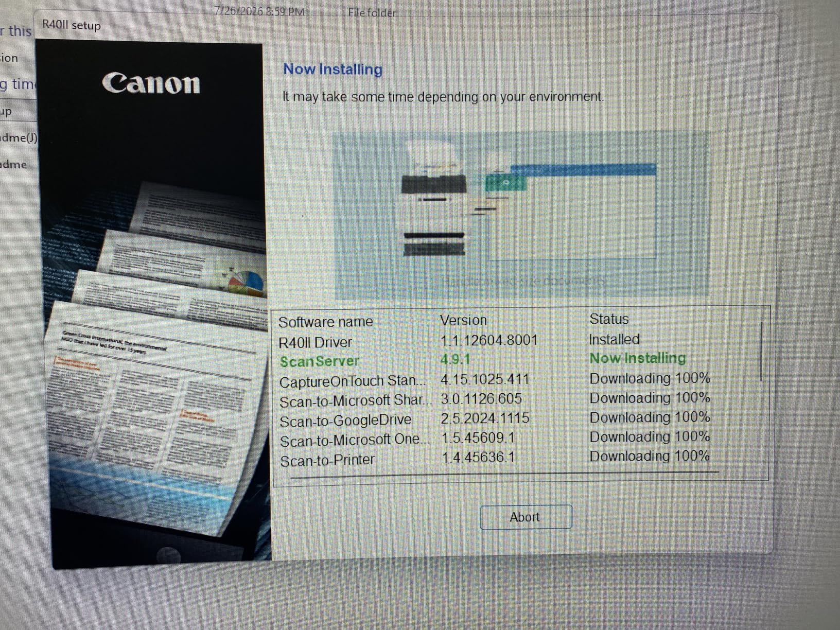Click the scanner illustration banner
Image resolution: width=840 pixels, height=630 pixels.
(522, 215)
